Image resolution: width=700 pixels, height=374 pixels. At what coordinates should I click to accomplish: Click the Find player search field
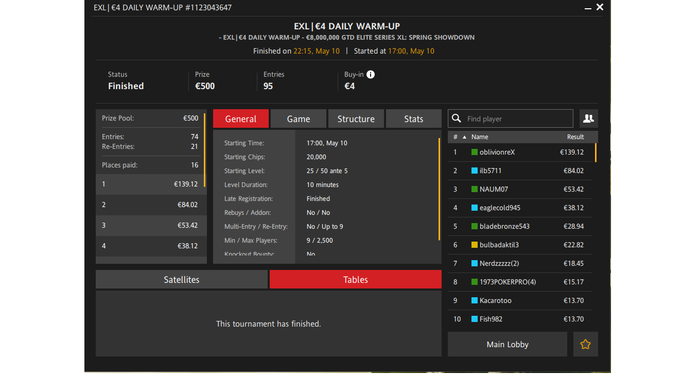coord(511,119)
